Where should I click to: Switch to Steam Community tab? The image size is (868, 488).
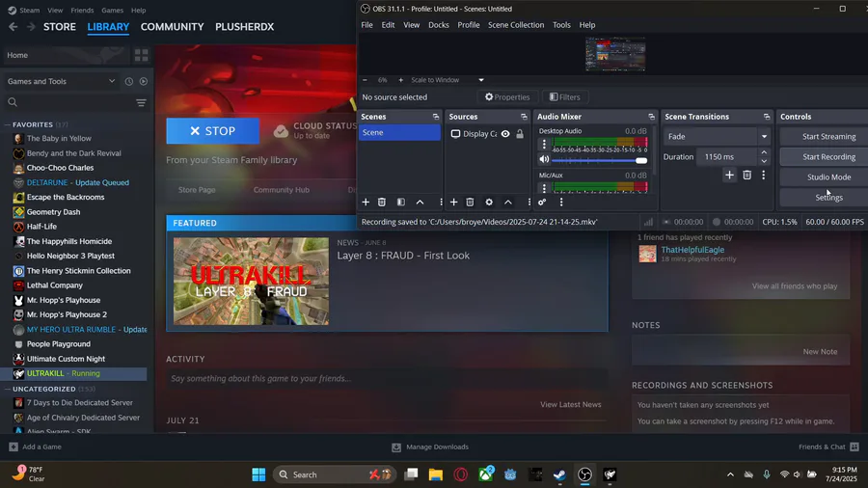(173, 27)
